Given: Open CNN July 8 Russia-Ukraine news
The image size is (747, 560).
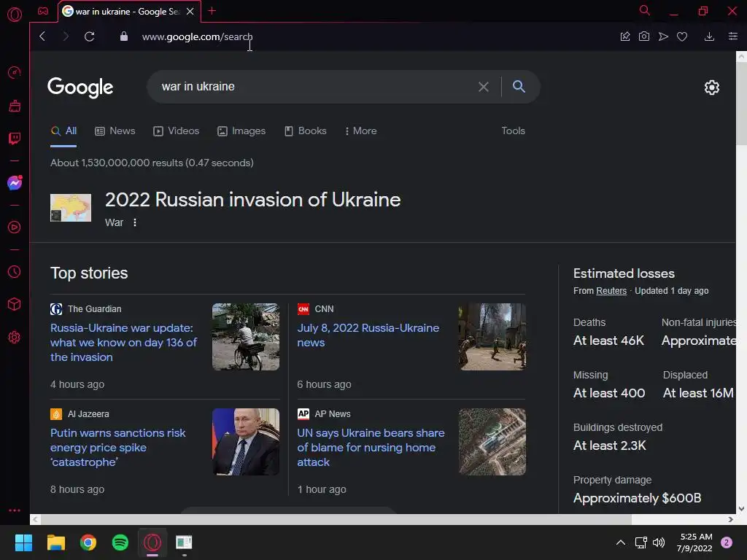Looking at the screenshot, I should pos(368,335).
